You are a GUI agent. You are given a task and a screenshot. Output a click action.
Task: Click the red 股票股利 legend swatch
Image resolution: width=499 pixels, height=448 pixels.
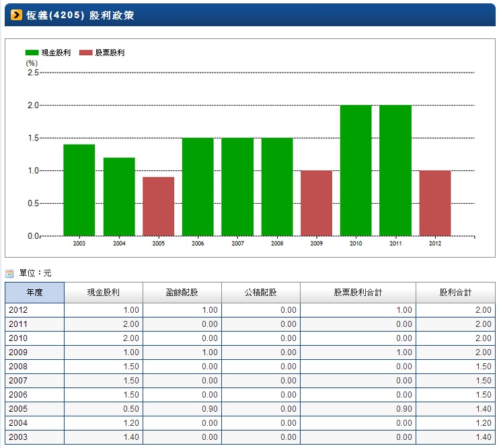click(85, 52)
